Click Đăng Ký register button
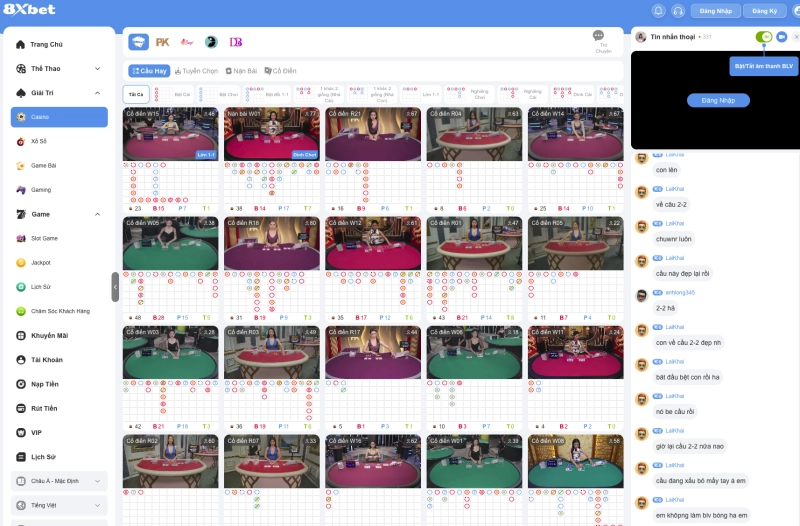This screenshot has width=800, height=526. (764, 11)
